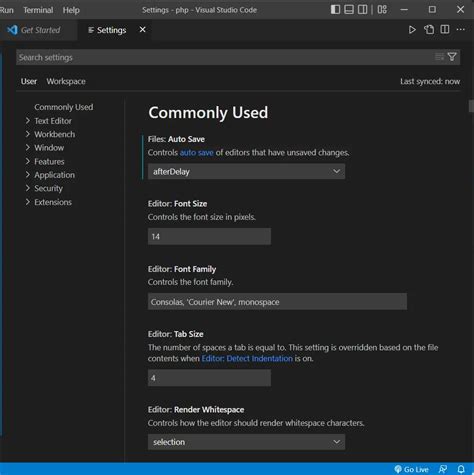Viewport: 474px width, 475px height.
Task: Switch to Workspace settings scope
Action: point(66,81)
